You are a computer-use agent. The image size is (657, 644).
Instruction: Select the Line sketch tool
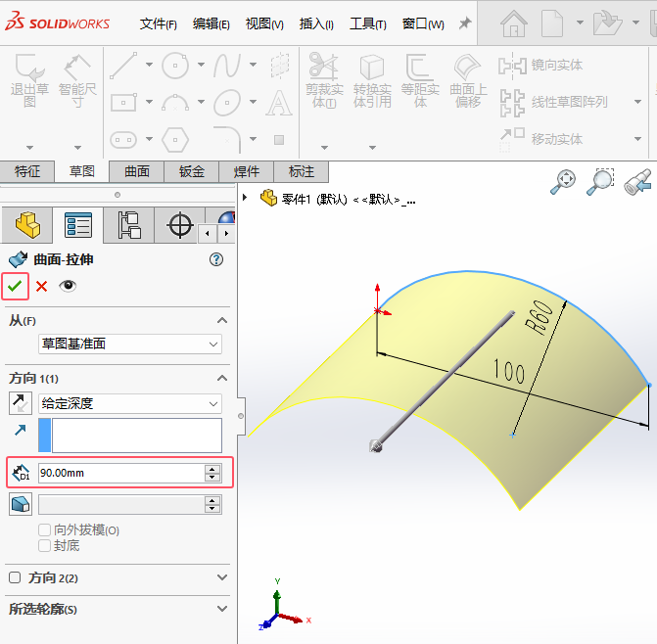[123, 66]
